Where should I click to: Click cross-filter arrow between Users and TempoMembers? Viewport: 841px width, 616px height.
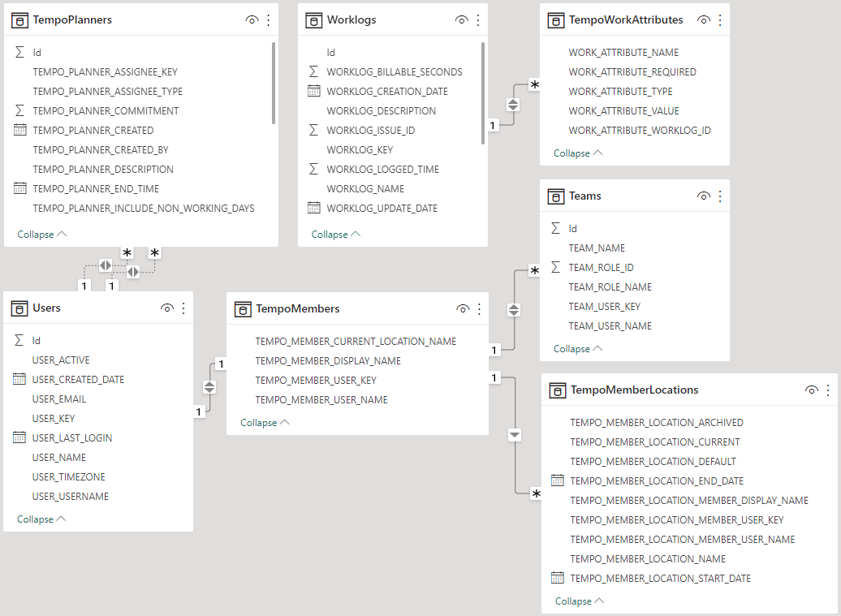[209, 387]
